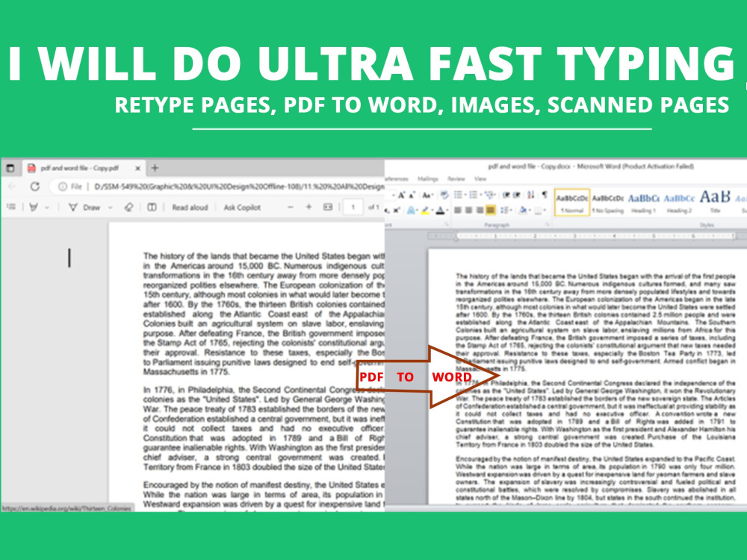The image size is (747, 560).
Task: Click the Text Effects icon
Action: point(411,210)
